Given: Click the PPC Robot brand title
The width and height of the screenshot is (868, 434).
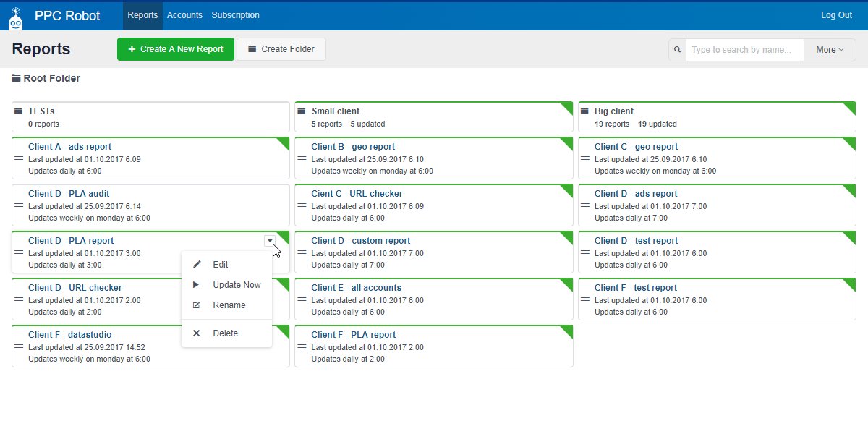Looking at the screenshot, I should (x=67, y=16).
